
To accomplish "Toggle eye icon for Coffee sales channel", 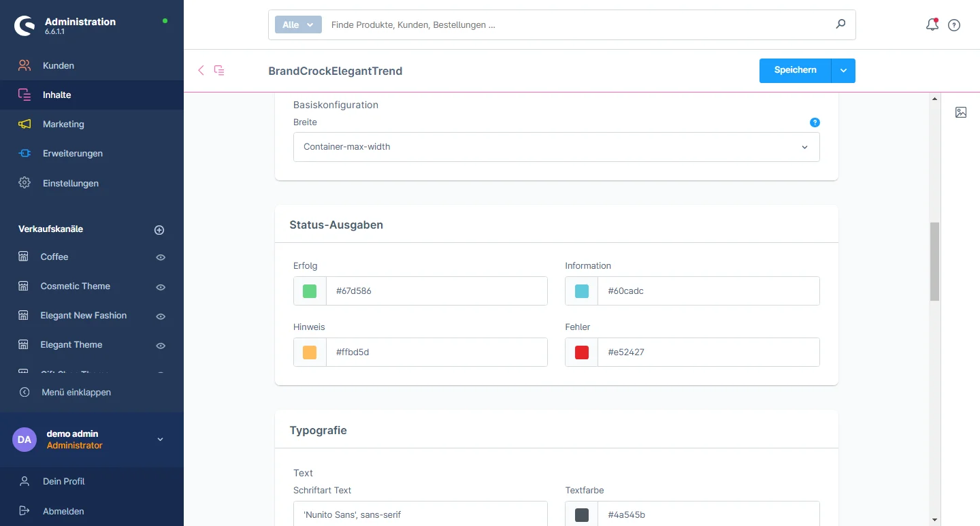I will point(161,257).
